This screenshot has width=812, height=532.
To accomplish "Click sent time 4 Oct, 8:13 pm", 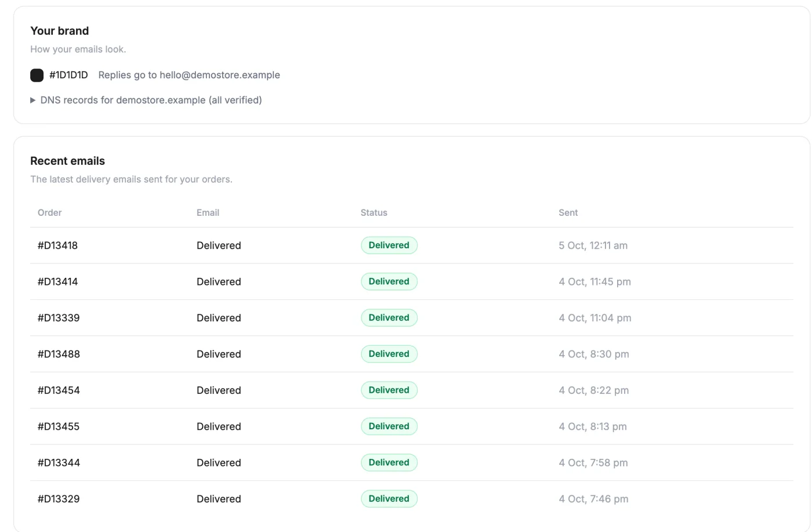I will (592, 426).
